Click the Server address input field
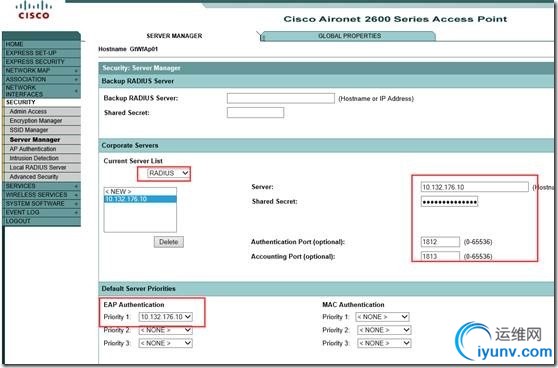 click(x=474, y=187)
